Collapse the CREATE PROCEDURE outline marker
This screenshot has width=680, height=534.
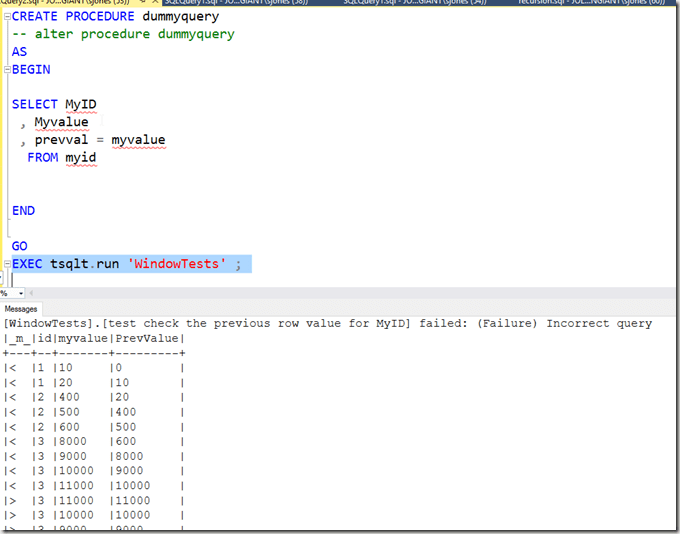pos(6,17)
